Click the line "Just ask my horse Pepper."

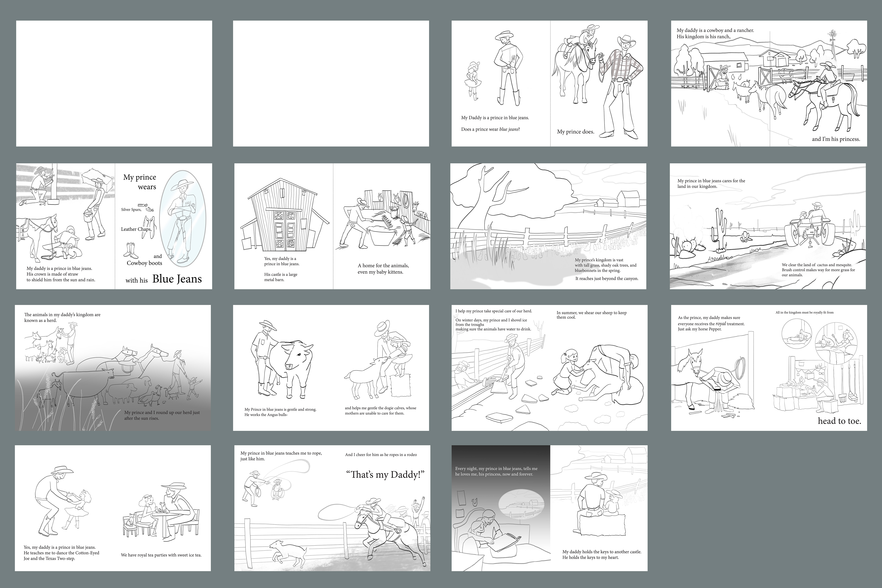[x=700, y=329]
